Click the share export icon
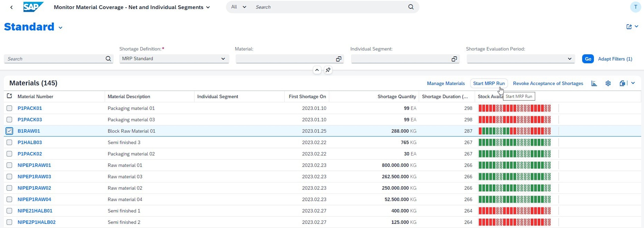The width and height of the screenshot is (644, 228). (x=629, y=27)
